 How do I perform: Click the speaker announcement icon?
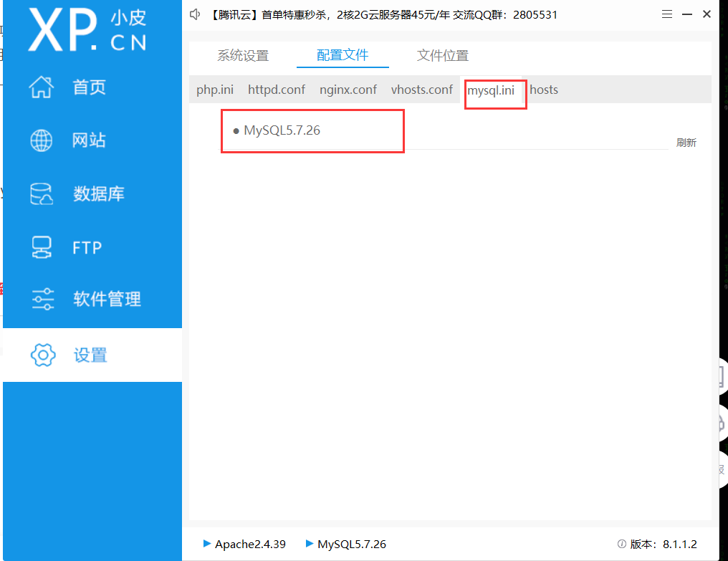[x=195, y=14]
